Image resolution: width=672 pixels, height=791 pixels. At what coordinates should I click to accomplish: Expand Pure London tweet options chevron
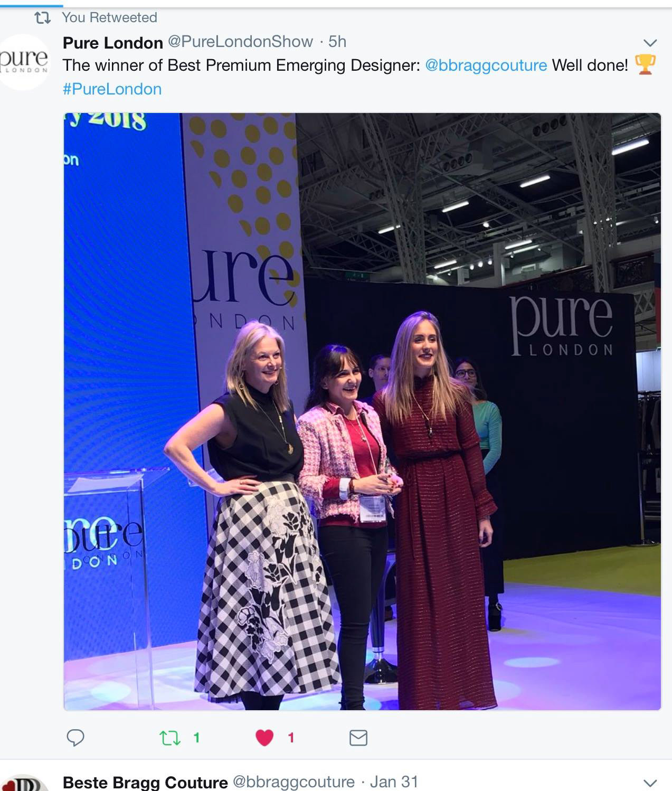pos(650,43)
